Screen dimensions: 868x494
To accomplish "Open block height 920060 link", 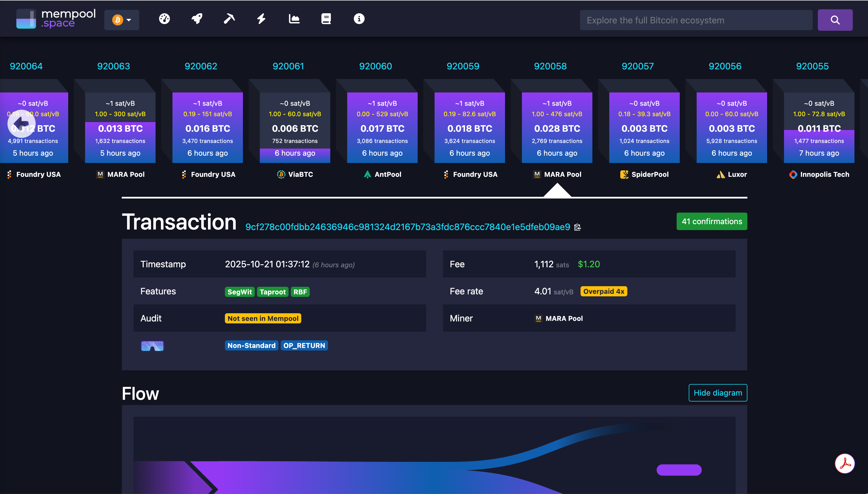I will pyautogui.click(x=375, y=66).
